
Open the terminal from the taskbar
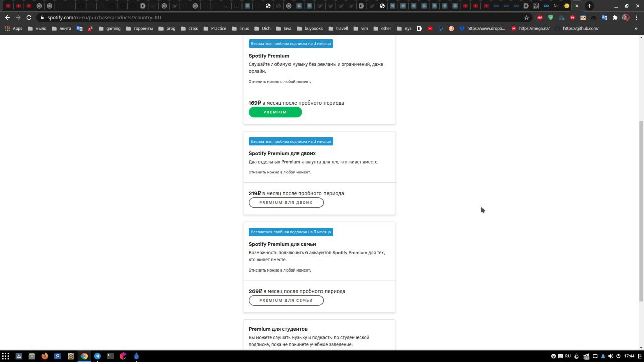[110, 356]
